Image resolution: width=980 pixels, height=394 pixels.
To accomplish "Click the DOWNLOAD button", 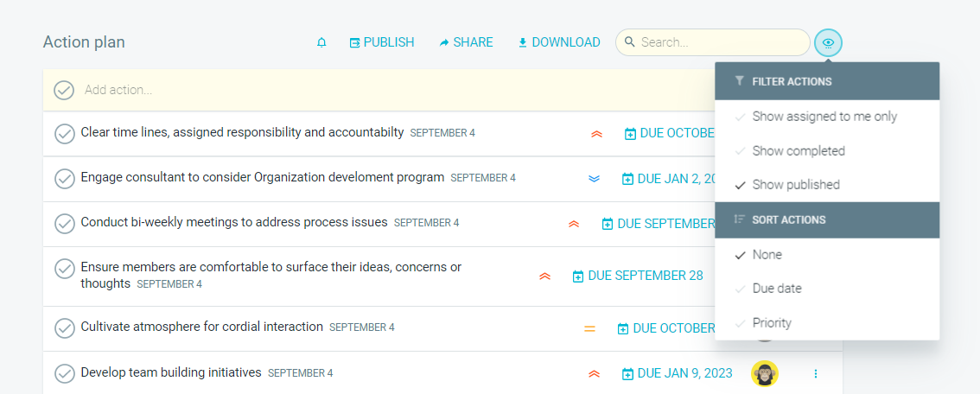I will tap(559, 42).
